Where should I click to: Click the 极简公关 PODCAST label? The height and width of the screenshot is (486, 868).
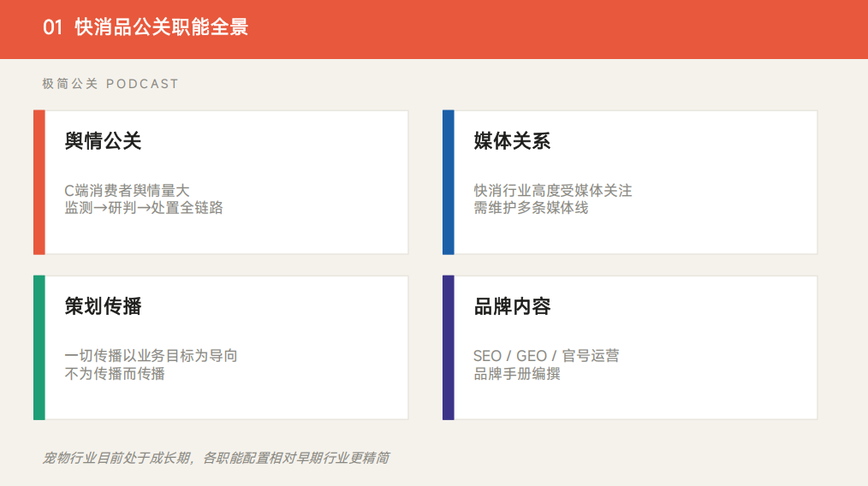[110, 84]
